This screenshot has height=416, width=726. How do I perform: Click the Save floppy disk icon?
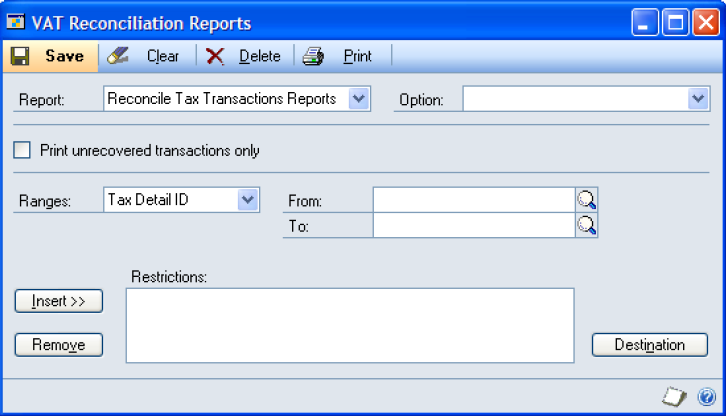coord(20,56)
